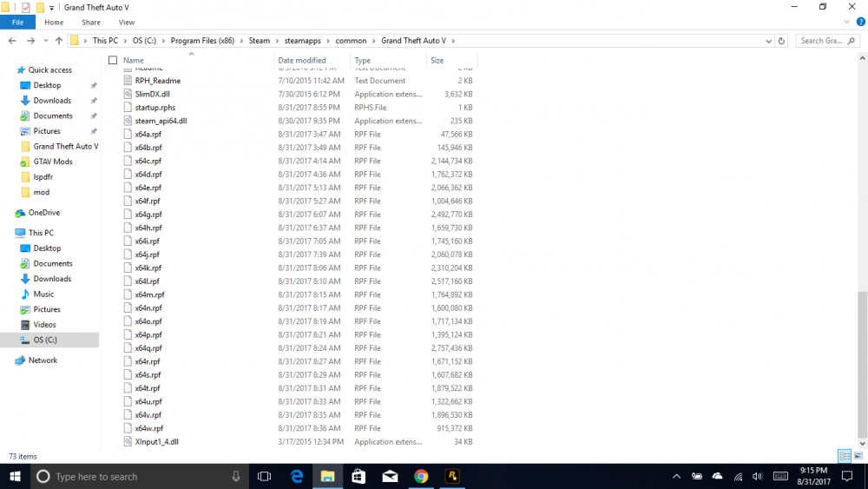Open Microsoft Store from taskbar
This screenshot has width=868, height=489.
(358, 476)
